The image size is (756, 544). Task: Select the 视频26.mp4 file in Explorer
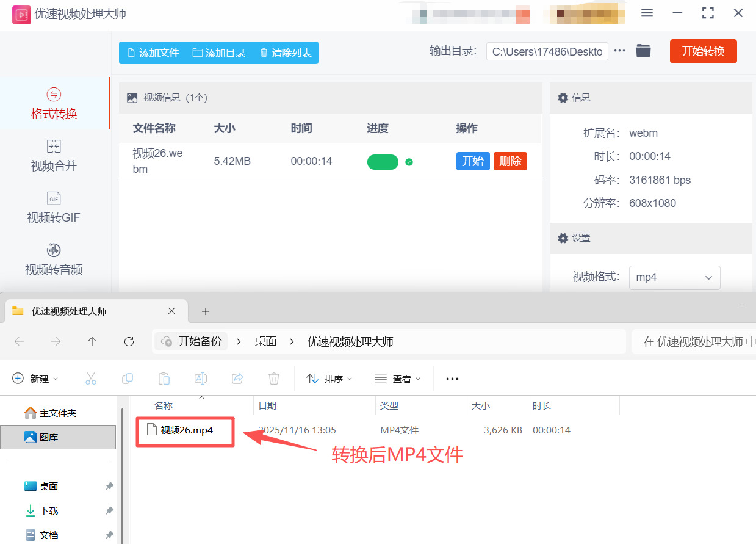click(x=187, y=430)
